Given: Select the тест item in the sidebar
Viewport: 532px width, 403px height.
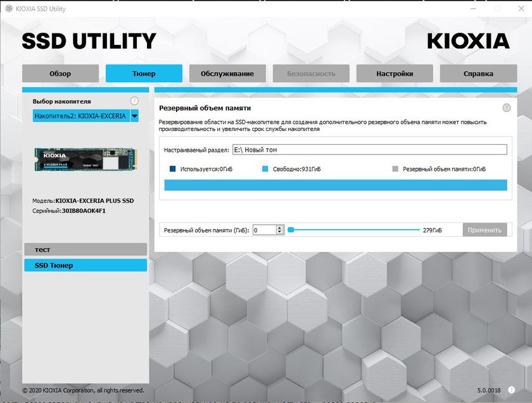Looking at the screenshot, I should [x=85, y=250].
